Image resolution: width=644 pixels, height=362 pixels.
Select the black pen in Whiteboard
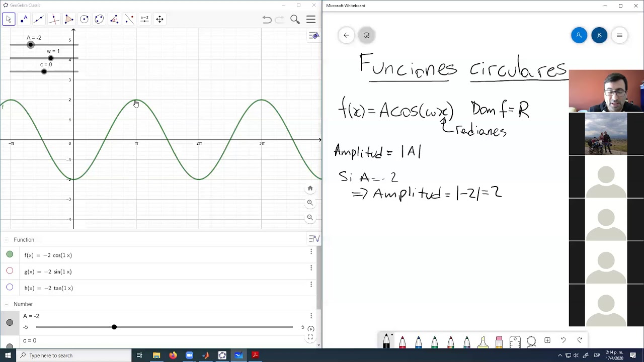point(386,340)
